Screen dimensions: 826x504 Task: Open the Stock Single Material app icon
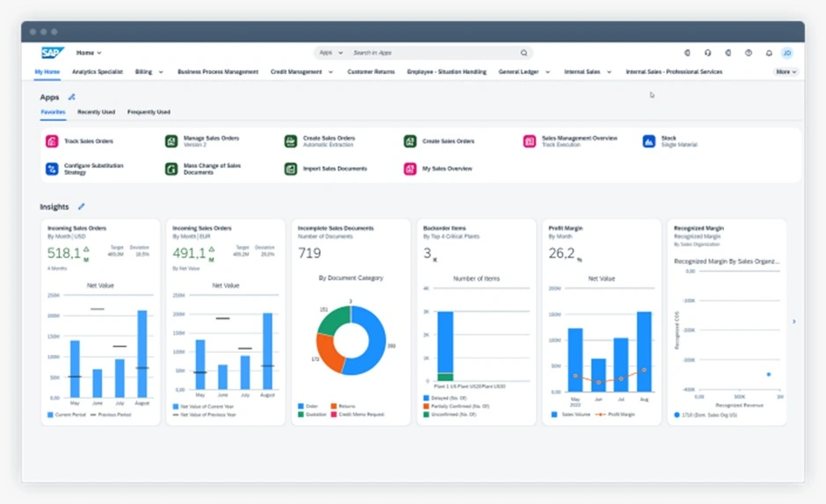coord(648,141)
